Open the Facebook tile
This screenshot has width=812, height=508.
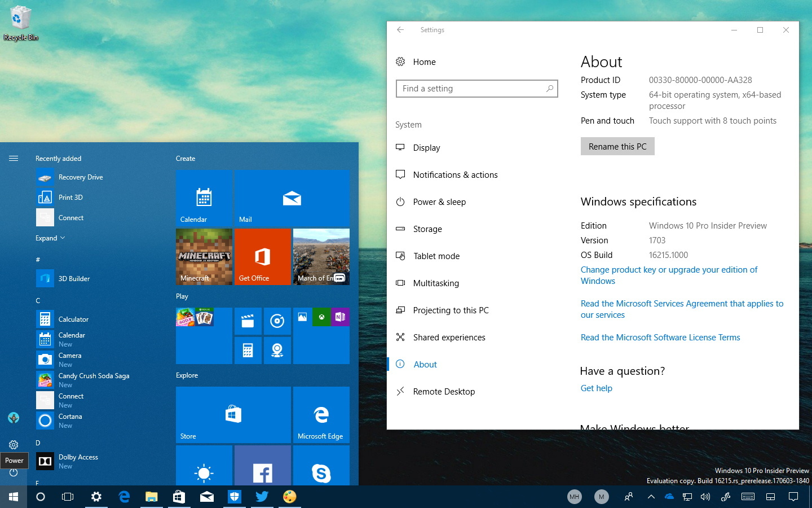[x=263, y=466]
